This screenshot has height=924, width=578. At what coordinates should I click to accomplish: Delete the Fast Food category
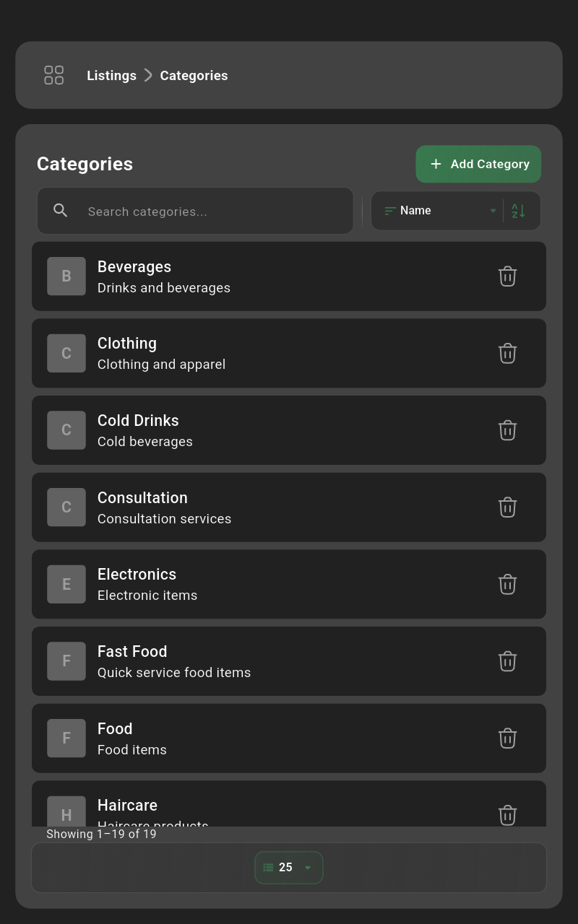507,661
